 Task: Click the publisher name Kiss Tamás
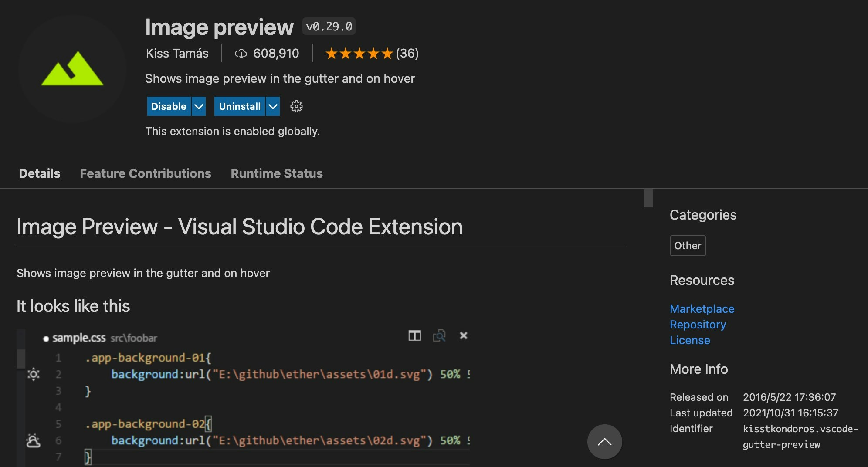coord(177,54)
